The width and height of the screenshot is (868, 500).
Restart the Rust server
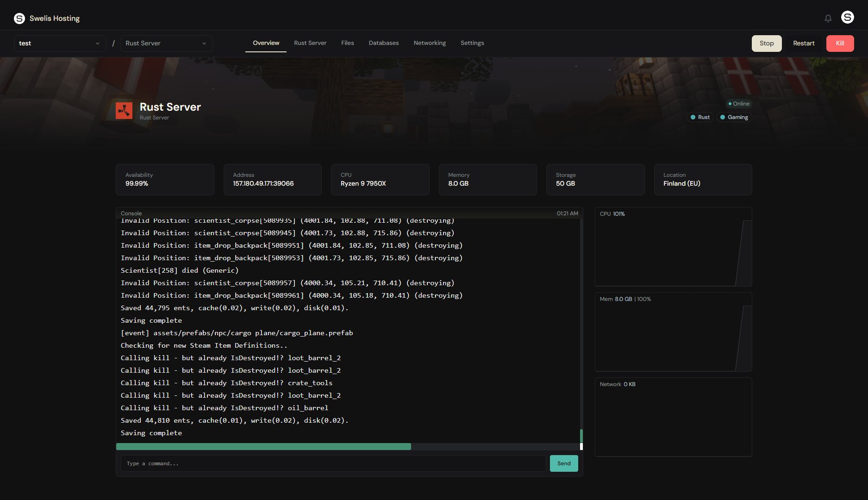pos(803,43)
